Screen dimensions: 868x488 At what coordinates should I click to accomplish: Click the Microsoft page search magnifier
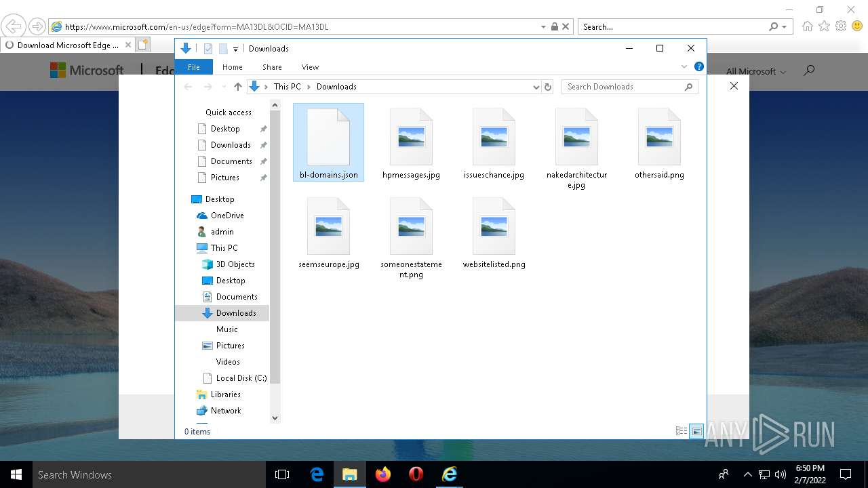[808, 70]
